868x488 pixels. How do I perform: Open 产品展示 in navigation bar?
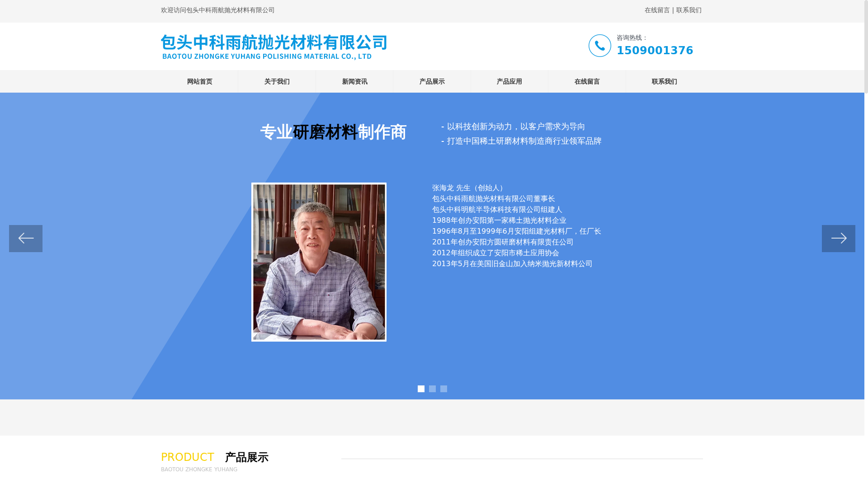click(432, 81)
